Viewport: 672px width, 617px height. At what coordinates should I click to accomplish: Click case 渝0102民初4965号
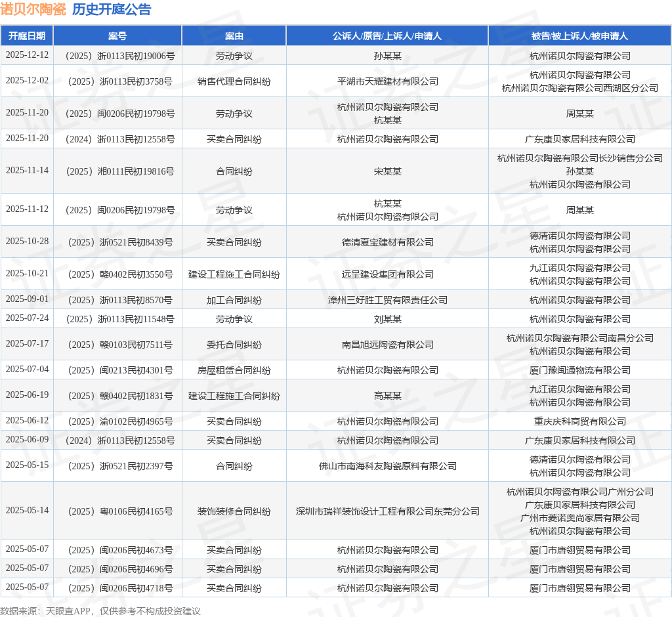point(120,421)
